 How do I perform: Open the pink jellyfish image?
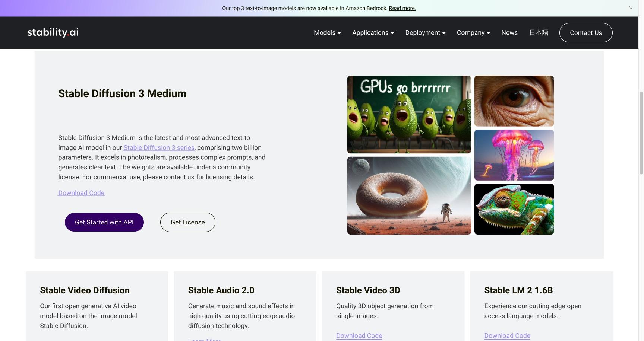coord(514,155)
